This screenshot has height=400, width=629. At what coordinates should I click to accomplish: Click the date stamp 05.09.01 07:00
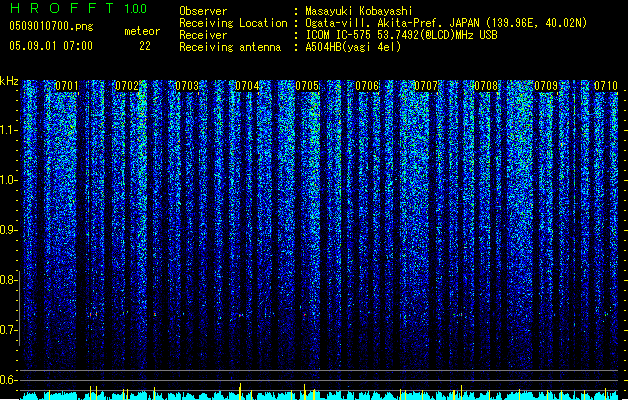coord(51,46)
